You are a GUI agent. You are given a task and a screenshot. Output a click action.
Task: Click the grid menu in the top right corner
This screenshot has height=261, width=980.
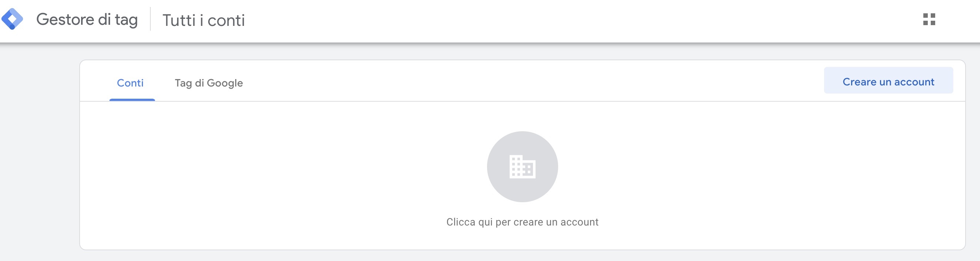[x=929, y=20]
